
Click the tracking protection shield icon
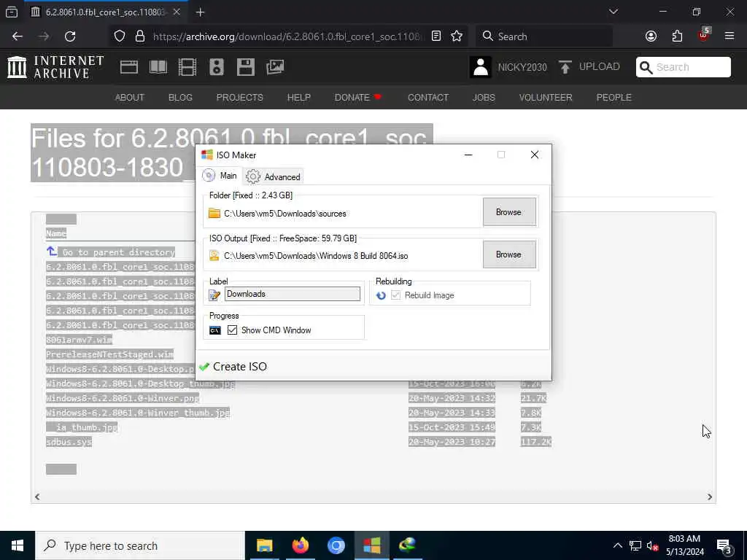[120, 36]
